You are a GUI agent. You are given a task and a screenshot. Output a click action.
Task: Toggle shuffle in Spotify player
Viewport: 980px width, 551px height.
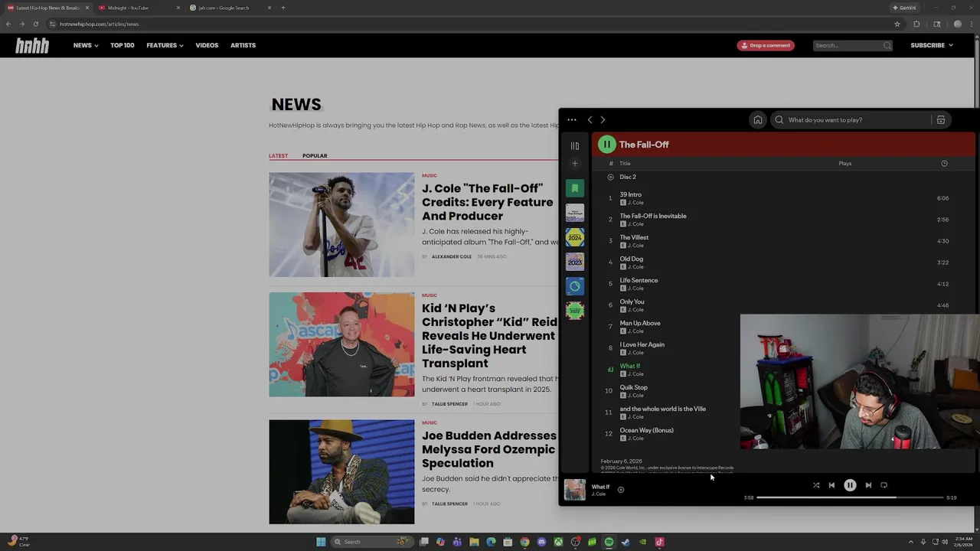tap(816, 485)
